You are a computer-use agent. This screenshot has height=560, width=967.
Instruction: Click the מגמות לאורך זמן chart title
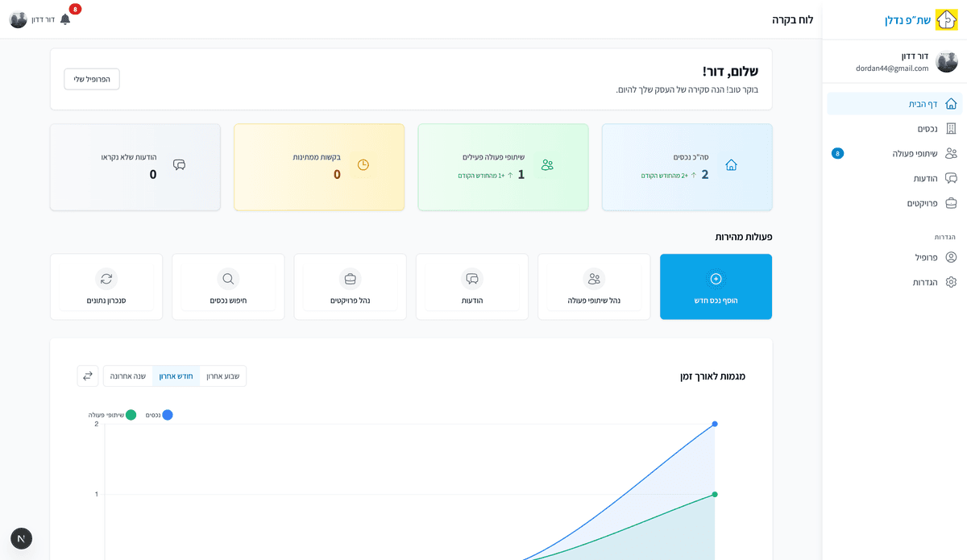[713, 376]
